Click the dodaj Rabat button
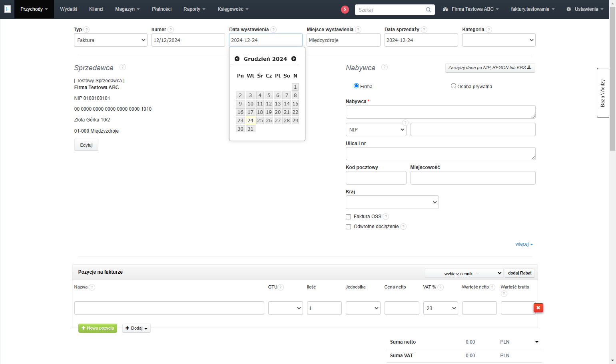This screenshot has height=364, width=616. coord(520,273)
